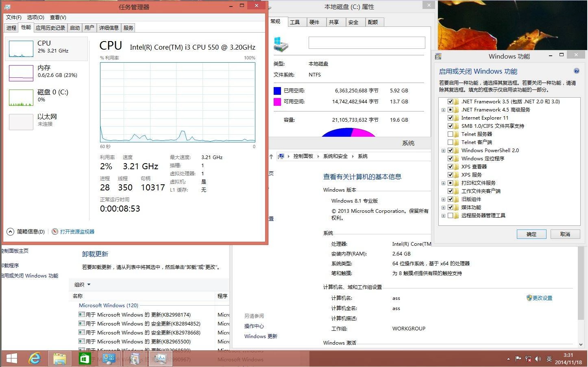Image resolution: width=588 pixels, height=367 pixels.
Task: Open Action Center flag in tray
Action: (x=518, y=359)
